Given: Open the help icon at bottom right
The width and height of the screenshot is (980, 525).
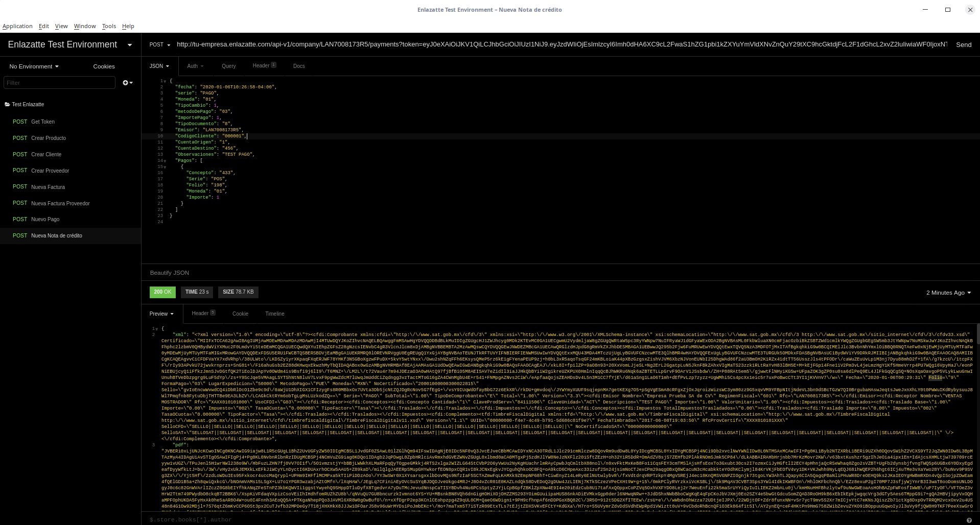Looking at the screenshot, I should coord(969,520).
